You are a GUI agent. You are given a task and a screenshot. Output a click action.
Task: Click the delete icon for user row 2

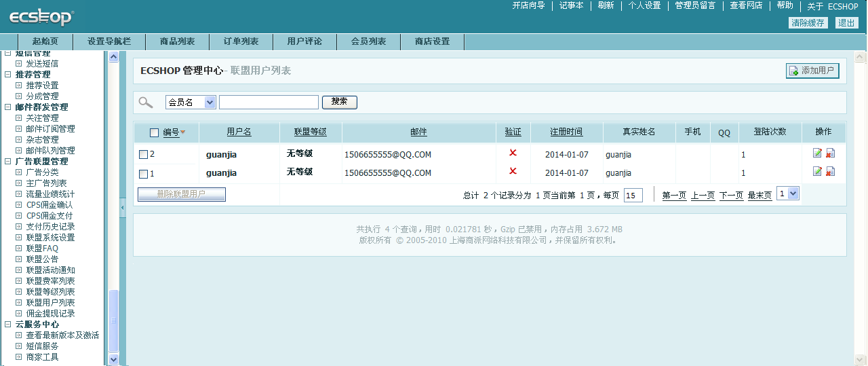pos(830,153)
